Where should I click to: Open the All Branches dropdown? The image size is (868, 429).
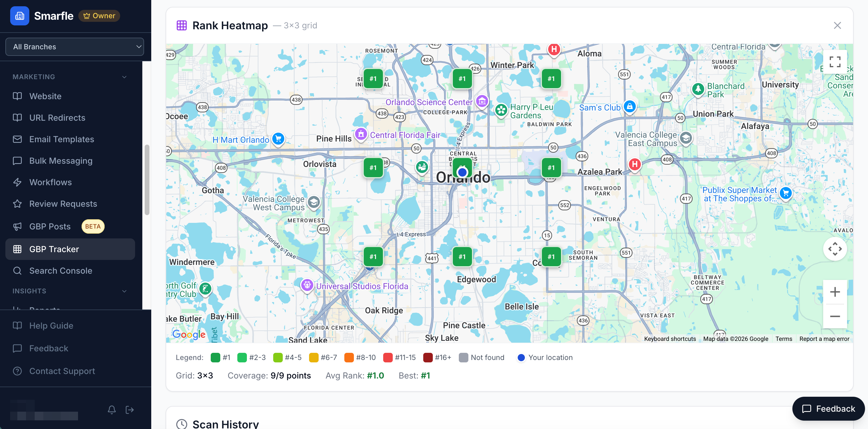click(74, 47)
